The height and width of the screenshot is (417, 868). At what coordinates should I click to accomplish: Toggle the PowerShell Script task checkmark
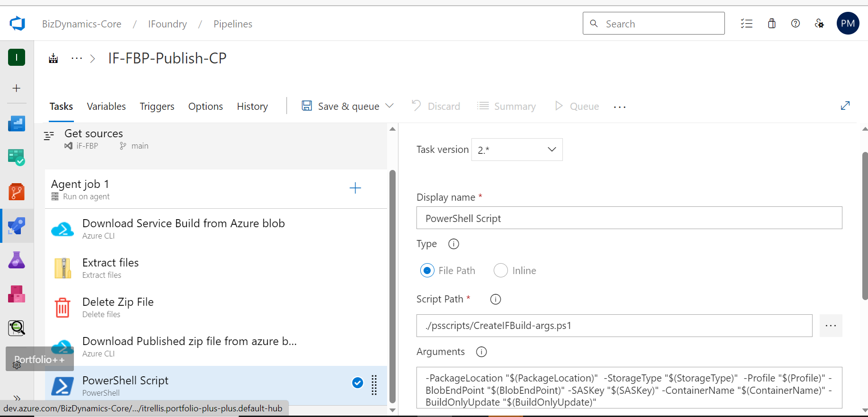tap(358, 382)
